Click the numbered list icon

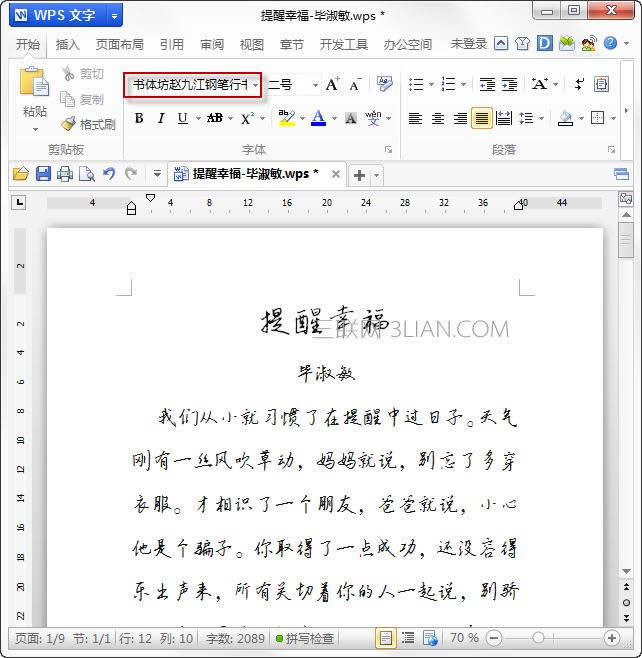pos(448,84)
